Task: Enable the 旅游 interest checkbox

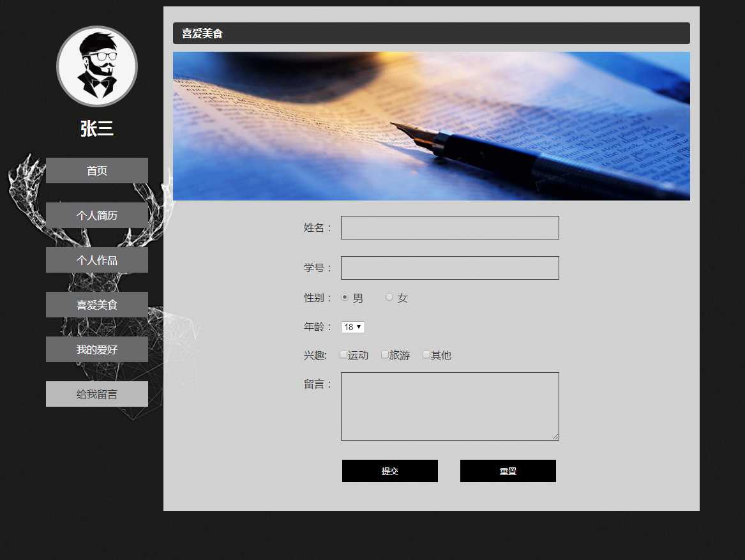Action: pyautogui.click(x=385, y=354)
